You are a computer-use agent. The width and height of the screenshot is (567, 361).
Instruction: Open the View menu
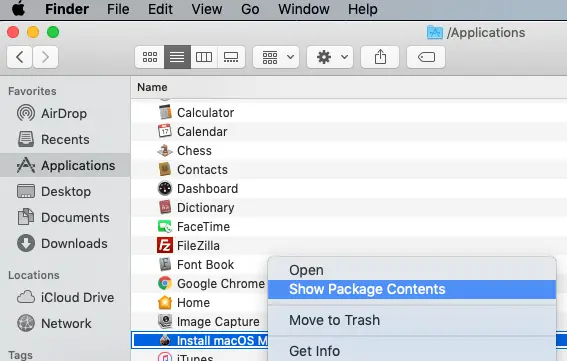(207, 9)
